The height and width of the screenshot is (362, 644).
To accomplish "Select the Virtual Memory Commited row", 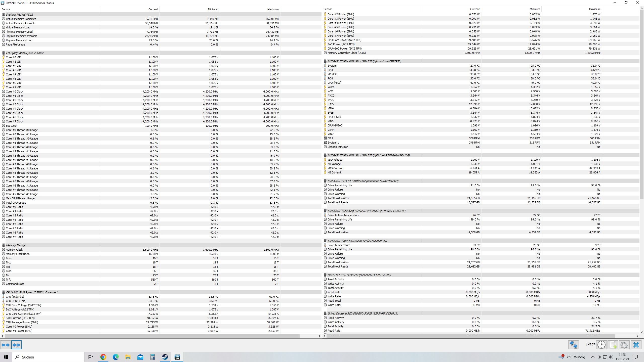I will pos(161,19).
